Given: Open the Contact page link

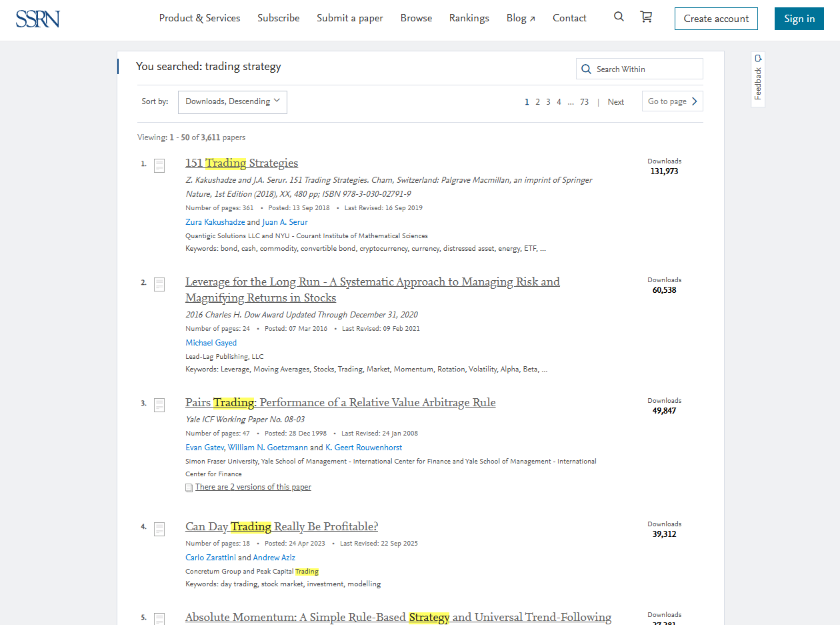Looking at the screenshot, I should click(569, 18).
